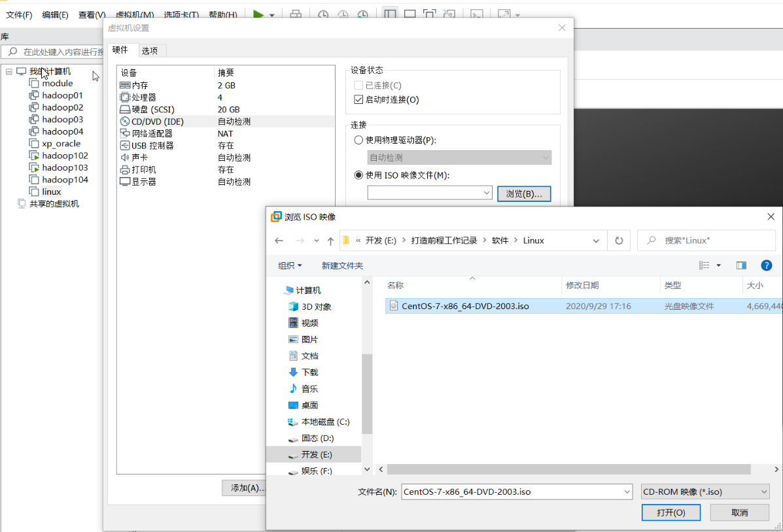783x532 pixels.
Task: Select the 内存 memory device row
Action: 226,86
